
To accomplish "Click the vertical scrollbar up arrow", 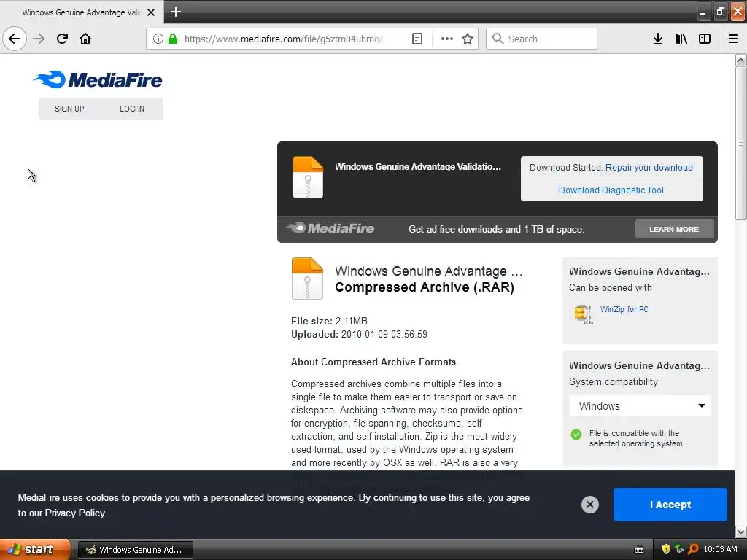I will (x=740, y=60).
